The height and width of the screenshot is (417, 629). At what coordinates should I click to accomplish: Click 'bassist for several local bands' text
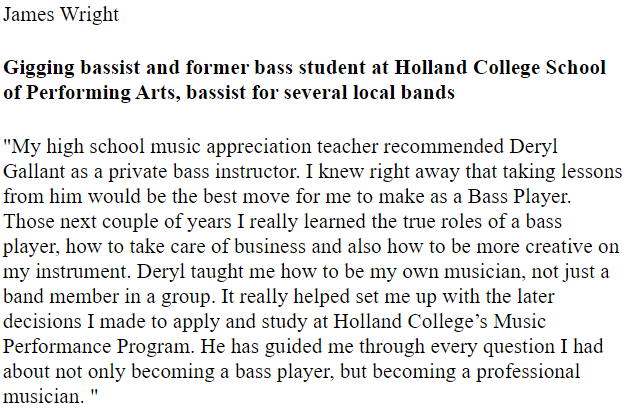tap(320, 93)
